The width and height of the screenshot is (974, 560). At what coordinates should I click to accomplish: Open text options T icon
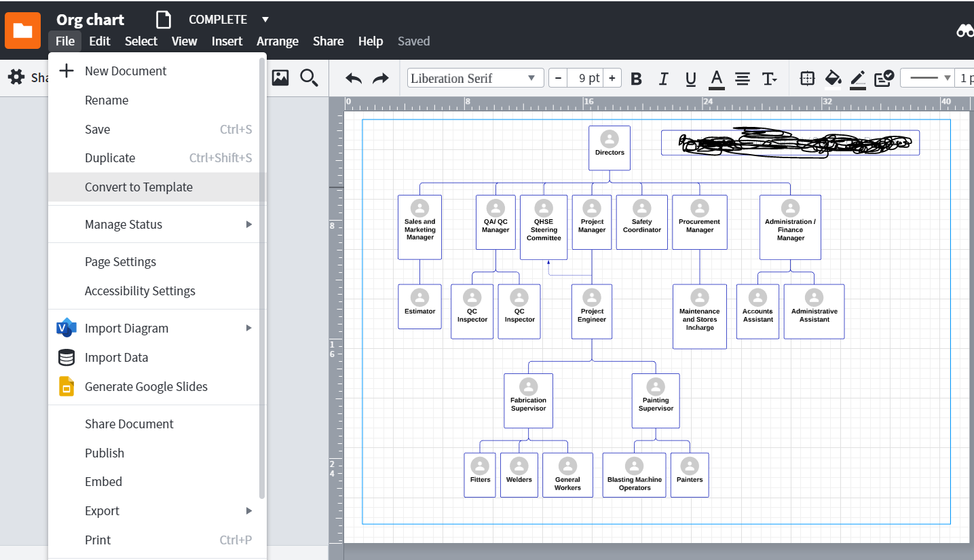point(769,79)
